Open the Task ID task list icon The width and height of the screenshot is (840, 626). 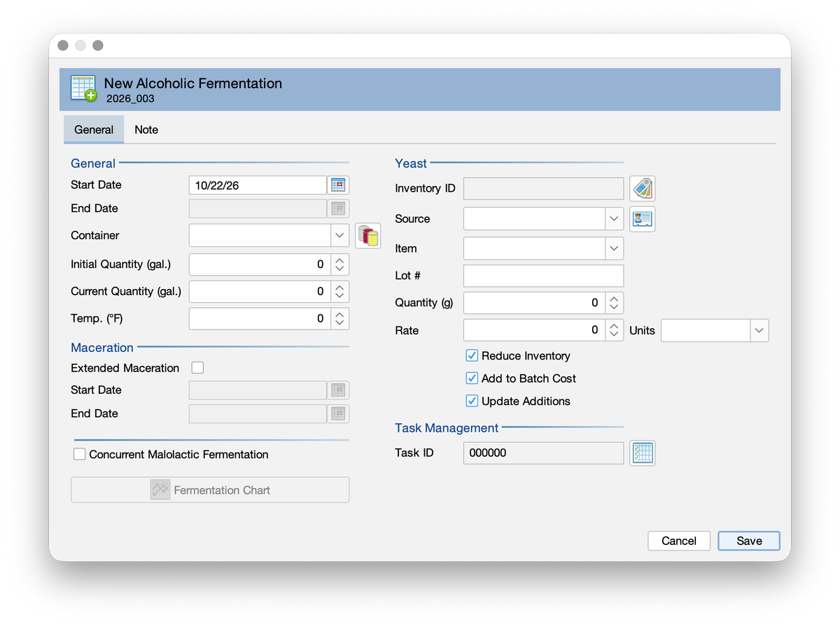point(643,453)
